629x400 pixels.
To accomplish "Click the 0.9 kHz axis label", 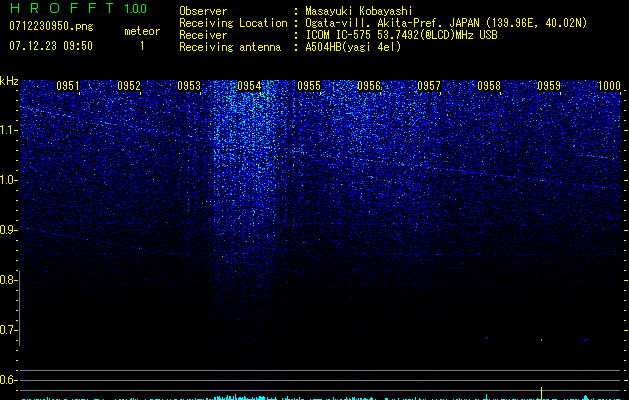I will (8, 230).
